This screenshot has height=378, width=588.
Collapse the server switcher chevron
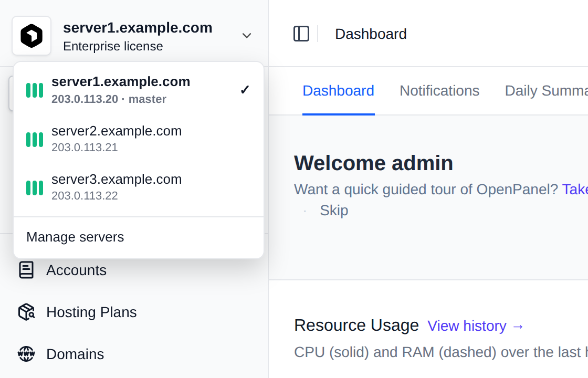[246, 36]
